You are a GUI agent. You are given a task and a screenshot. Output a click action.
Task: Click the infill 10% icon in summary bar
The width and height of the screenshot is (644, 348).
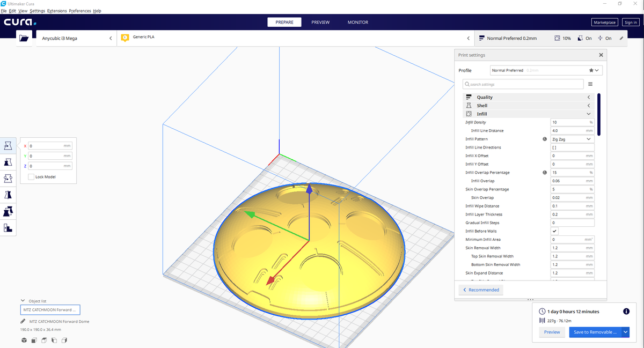click(557, 38)
